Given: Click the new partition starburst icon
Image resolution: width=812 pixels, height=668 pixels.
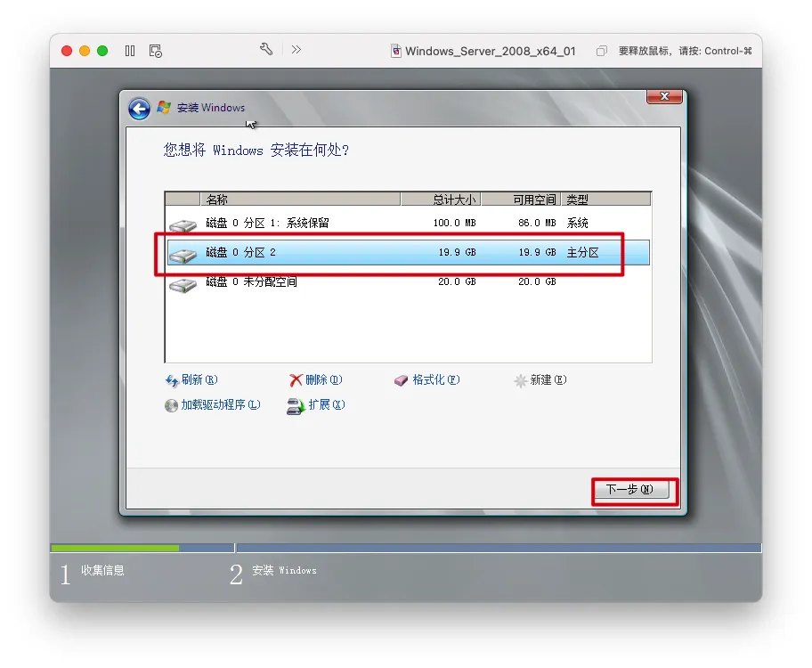Looking at the screenshot, I should click(521, 381).
